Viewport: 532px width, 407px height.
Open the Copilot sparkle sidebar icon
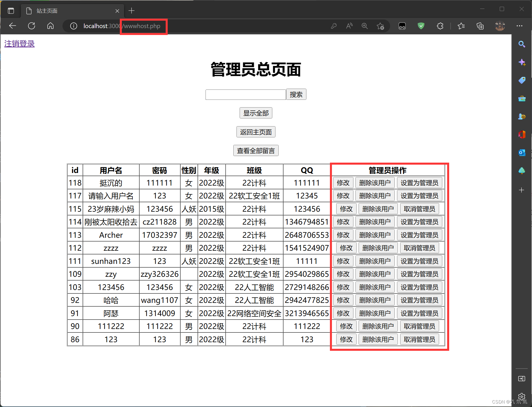522,62
